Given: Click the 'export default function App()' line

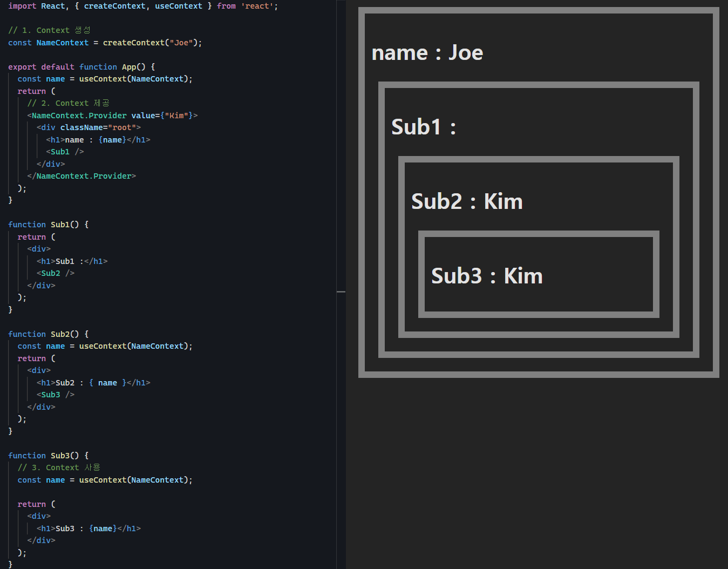Looking at the screenshot, I should click(x=81, y=67).
